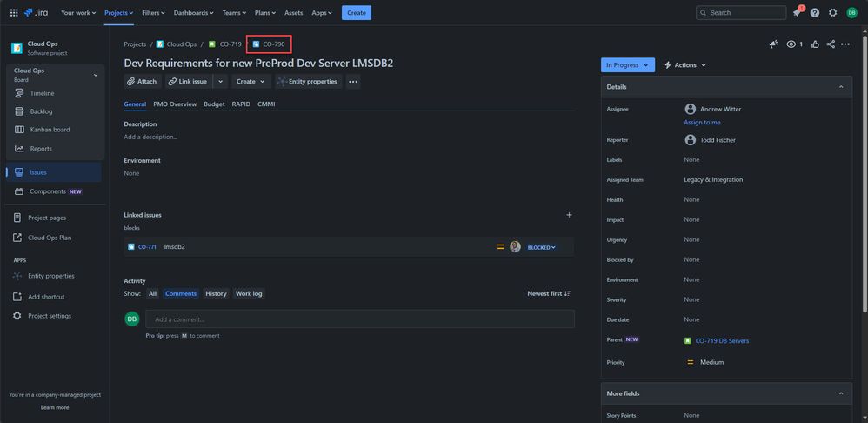Vote for this issue with thumbs-up
Viewport: 868px width, 423px height.
pyautogui.click(x=816, y=44)
